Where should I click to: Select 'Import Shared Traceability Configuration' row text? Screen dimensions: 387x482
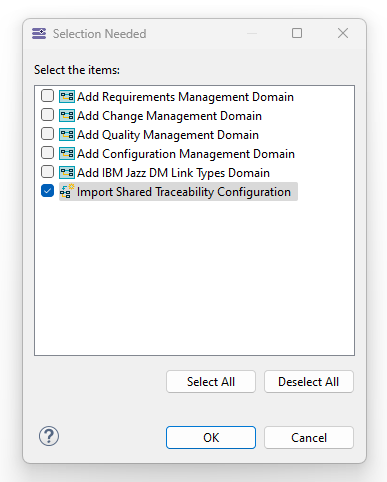(x=184, y=192)
